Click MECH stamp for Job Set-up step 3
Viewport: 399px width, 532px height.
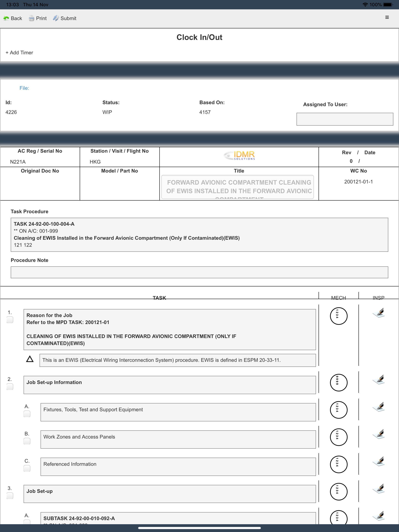click(x=338, y=492)
